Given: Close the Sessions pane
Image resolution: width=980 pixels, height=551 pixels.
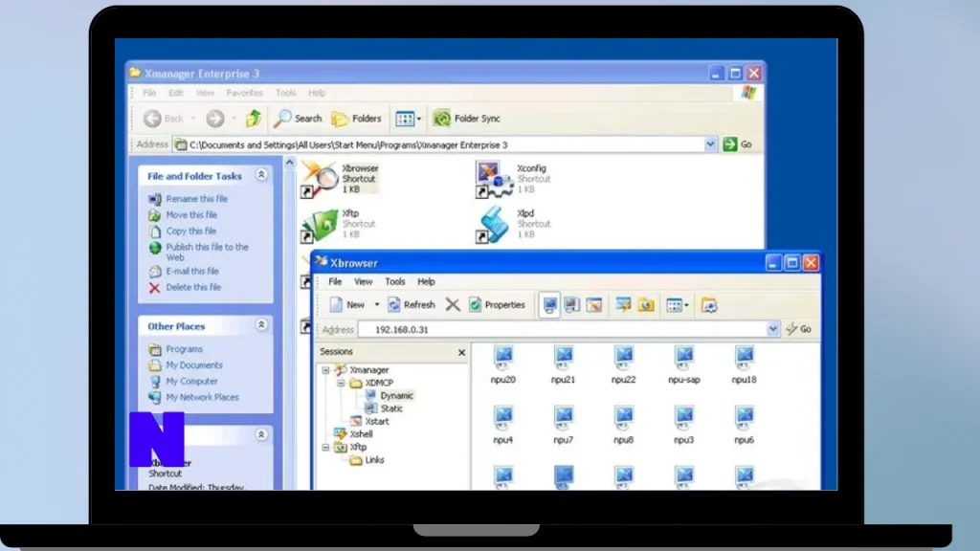Looking at the screenshot, I should point(461,352).
